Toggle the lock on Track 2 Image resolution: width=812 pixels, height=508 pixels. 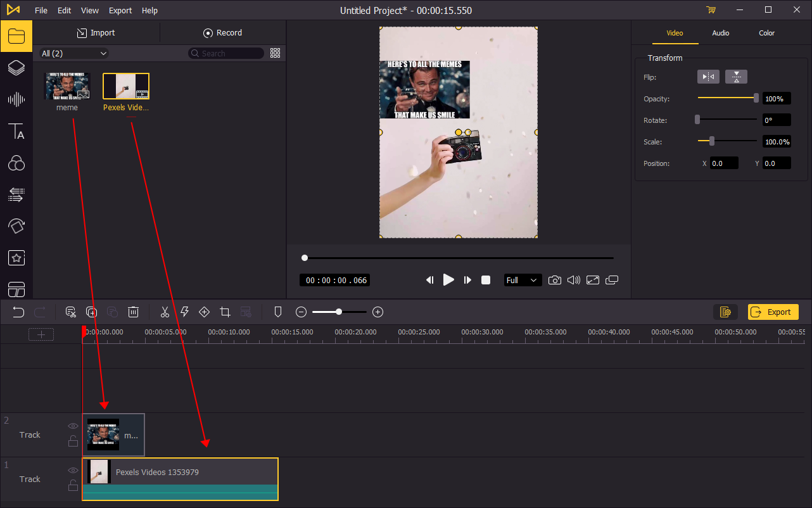(73, 441)
